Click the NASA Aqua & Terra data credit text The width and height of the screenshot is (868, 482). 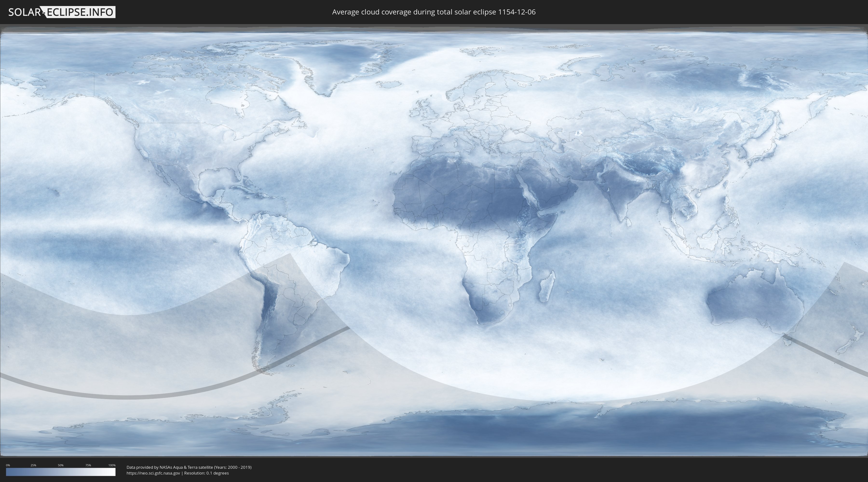[189, 467]
